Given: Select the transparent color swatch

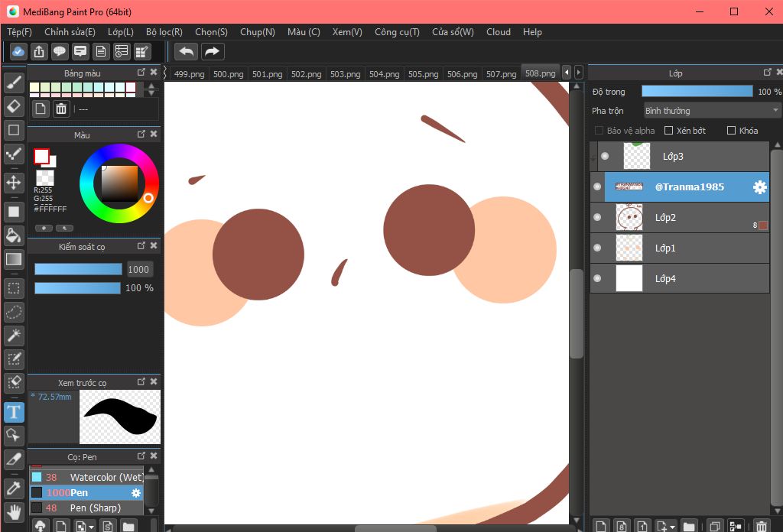Looking at the screenshot, I should (x=45, y=177).
